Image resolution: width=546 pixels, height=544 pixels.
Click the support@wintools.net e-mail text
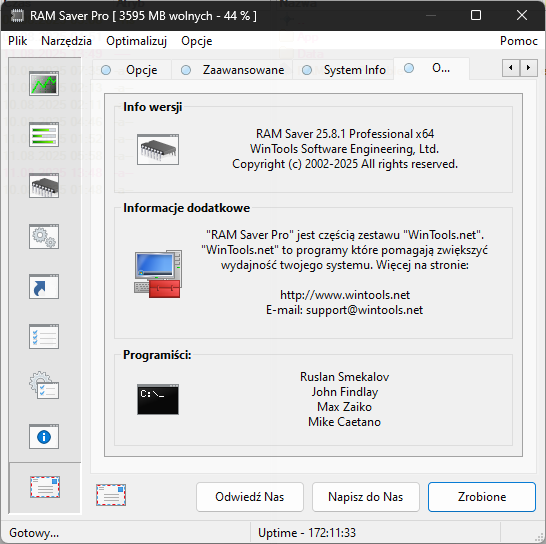[365, 310]
